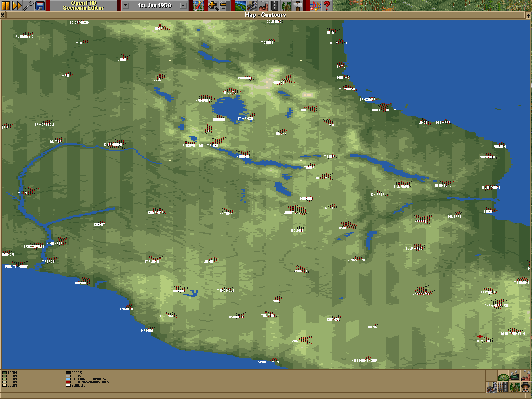This screenshot has width=532, height=399.
Task: Open the world map toolbar icon
Action: (198, 5)
